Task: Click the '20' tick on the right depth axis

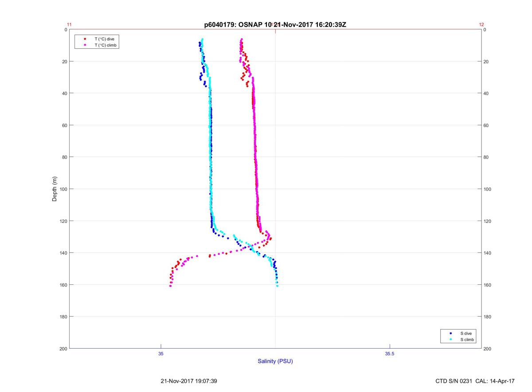Action: [x=486, y=62]
